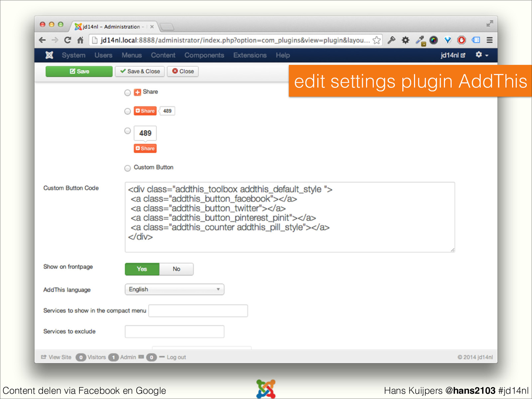
Task: Click the green Save button
Action: (x=79, y=71)
